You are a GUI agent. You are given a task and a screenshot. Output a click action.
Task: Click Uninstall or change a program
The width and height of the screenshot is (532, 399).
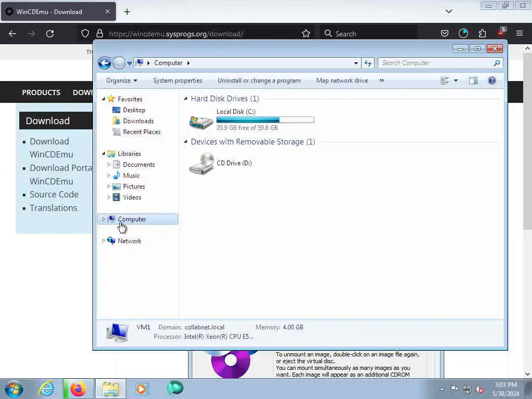pyautogui.click(x=259, y=81)
